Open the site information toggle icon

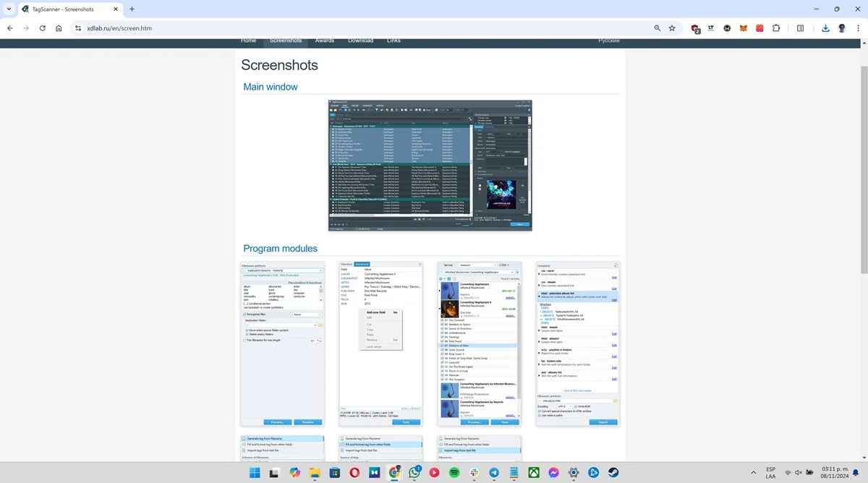(x=78, y=28)
